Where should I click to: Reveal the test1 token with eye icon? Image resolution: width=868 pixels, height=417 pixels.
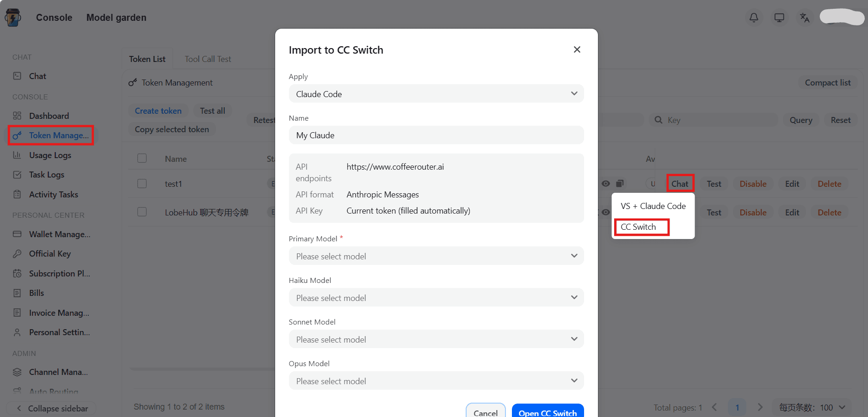[606, 184]
